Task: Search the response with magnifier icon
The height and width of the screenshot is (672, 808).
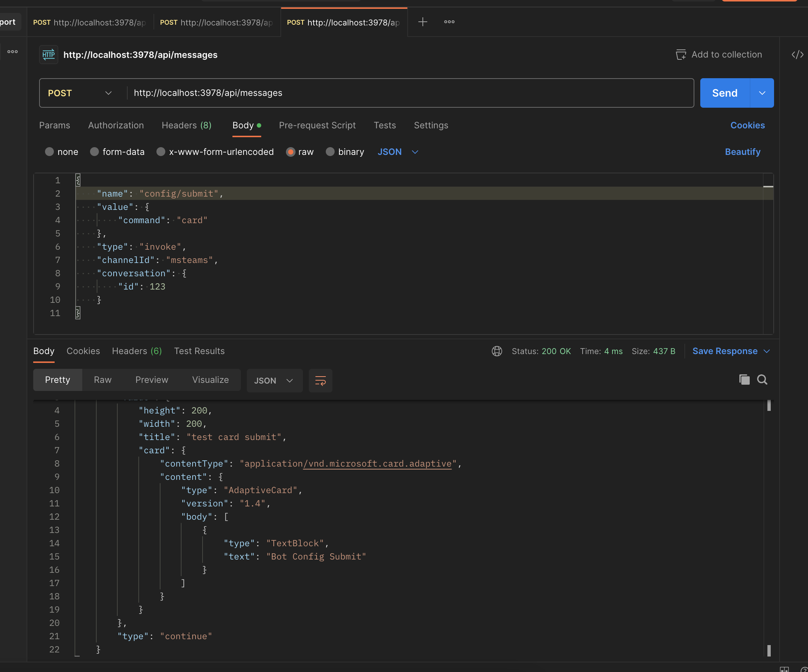Action: 762,380
